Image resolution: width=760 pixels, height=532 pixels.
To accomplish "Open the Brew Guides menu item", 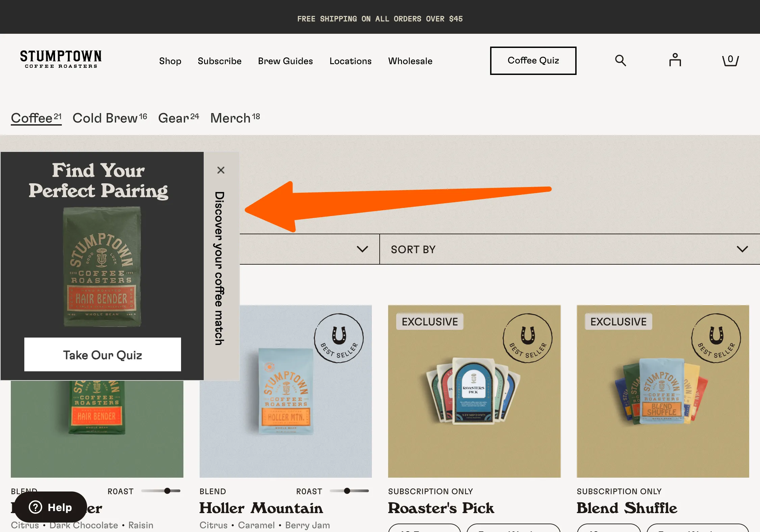I will click(285, 61).
